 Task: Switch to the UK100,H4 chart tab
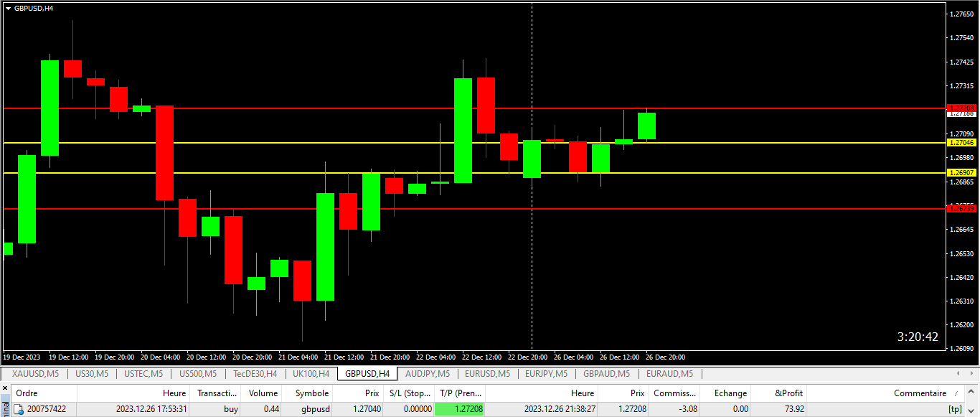[311, 374]
